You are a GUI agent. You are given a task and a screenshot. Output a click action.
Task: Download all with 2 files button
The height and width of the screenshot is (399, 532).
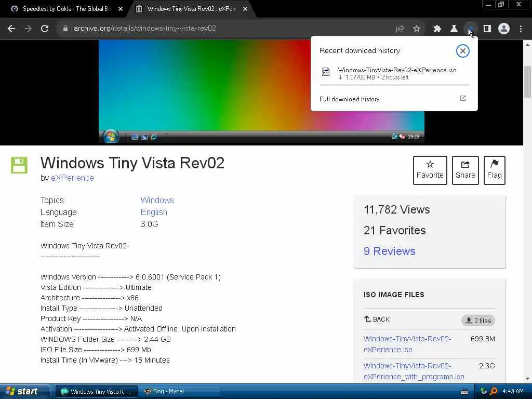pos(478,321)
